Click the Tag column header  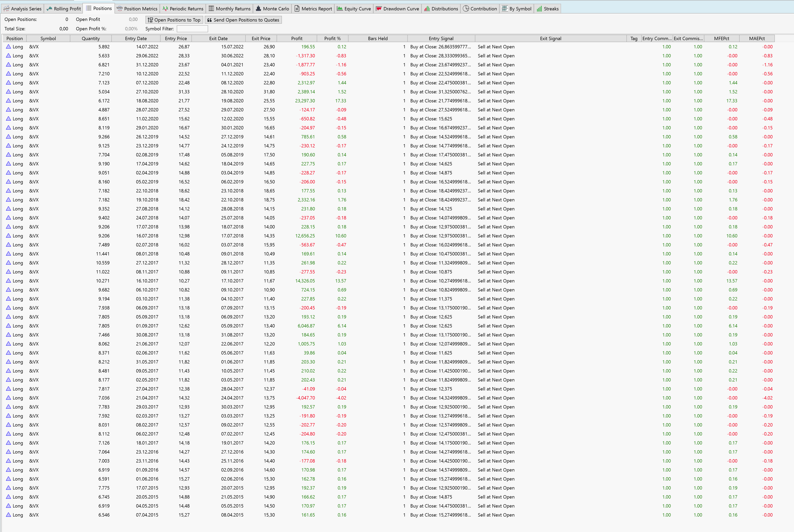(633, 38)
